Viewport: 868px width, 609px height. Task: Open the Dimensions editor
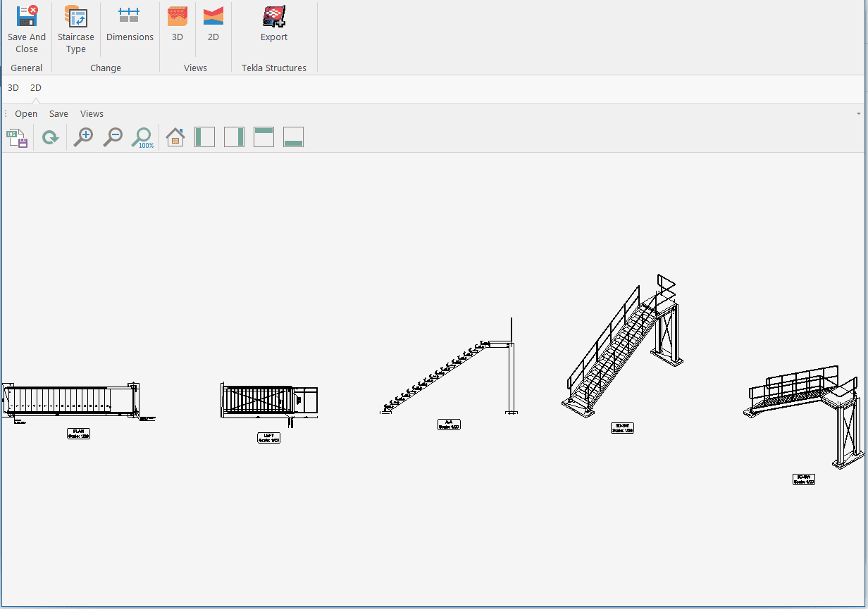(130, 24)
